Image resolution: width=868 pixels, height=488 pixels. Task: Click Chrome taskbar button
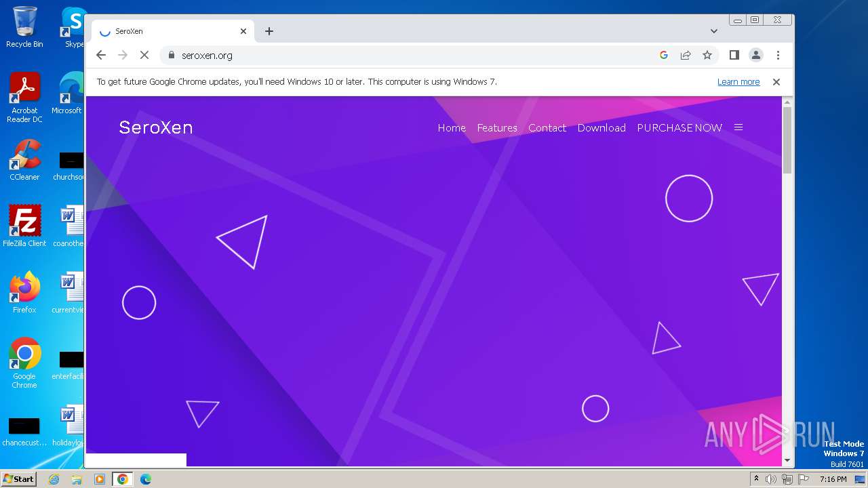[x=123, y=479]
